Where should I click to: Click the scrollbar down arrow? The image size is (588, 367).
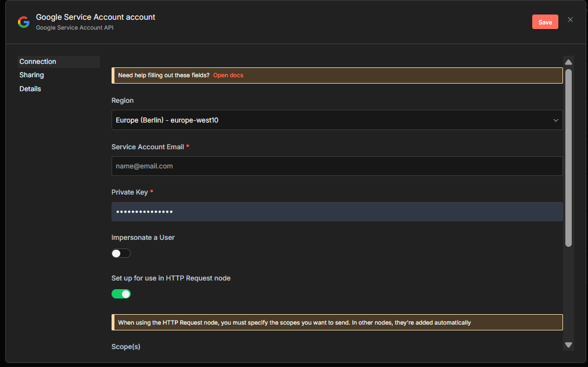click(568, 345)
